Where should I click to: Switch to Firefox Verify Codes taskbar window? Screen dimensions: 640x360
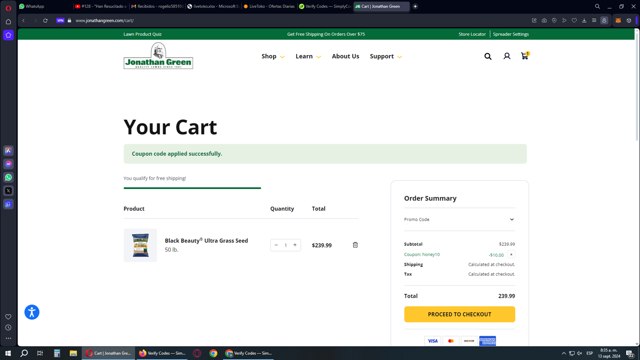[162, 353]
